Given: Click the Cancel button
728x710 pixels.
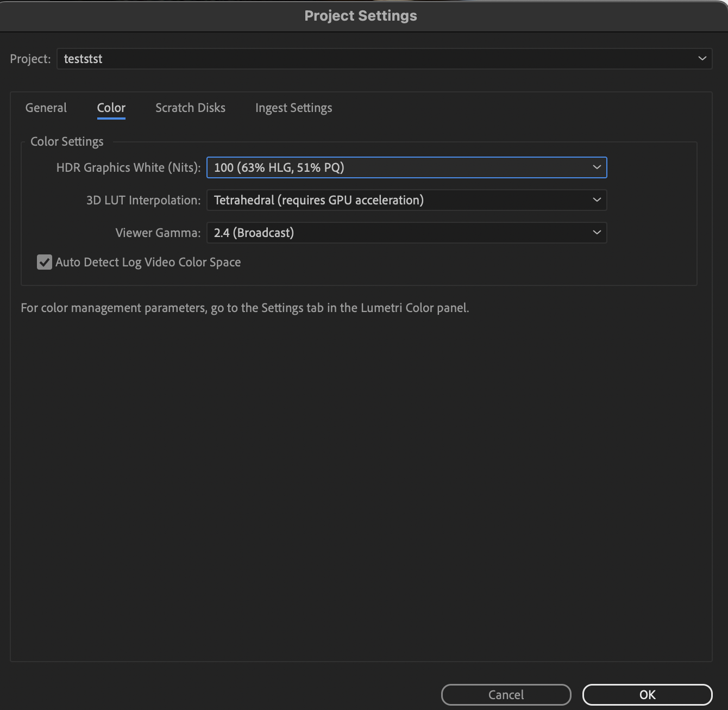Looking at the screenshot, I should tap(506, 694).
